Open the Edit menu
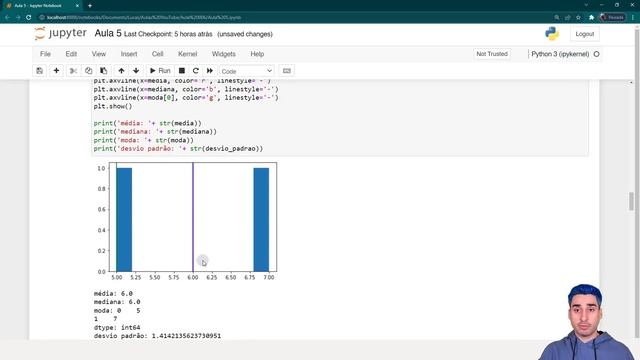The width and height of the screenshot is (640, 360). (71, 54)
